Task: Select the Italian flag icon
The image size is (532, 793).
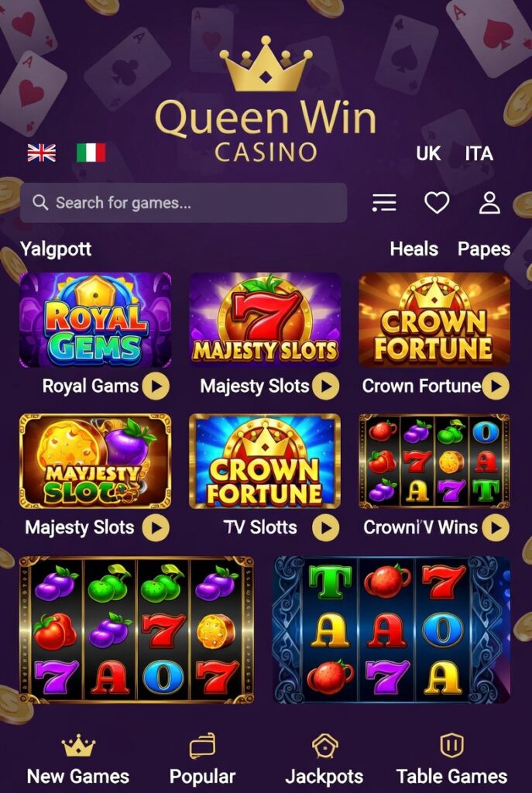Action: [x=91, y=153]
